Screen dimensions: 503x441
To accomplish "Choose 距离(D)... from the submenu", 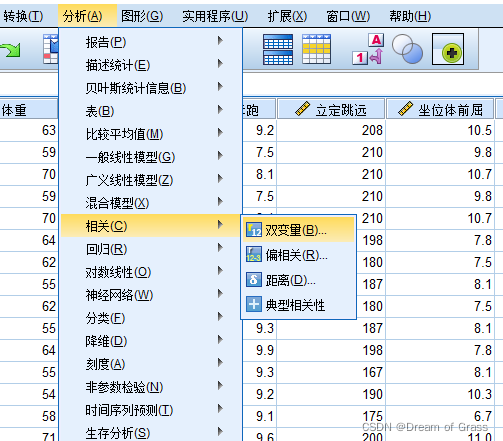I will (x=299, y=280).
